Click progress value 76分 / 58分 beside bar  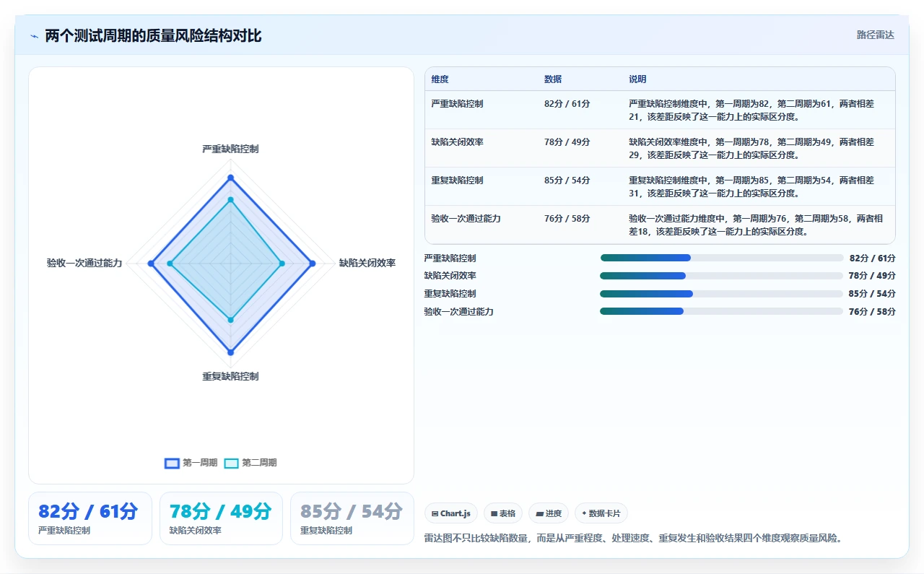pos(873,312)
